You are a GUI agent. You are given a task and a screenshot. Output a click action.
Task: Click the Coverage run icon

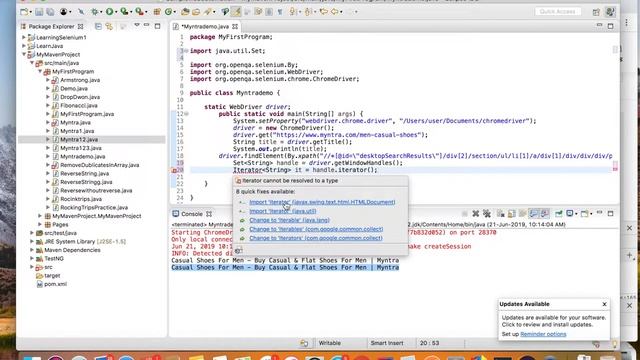(124, 12)
